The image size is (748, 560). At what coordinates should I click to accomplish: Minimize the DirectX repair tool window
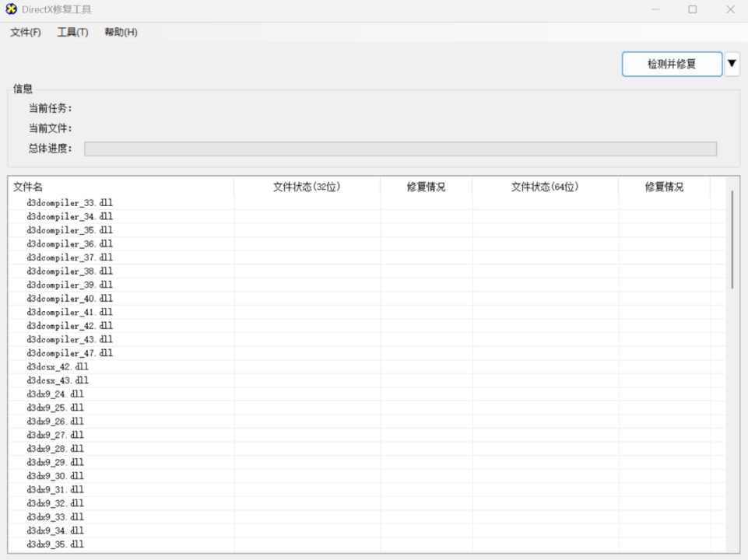[x=655, y=10]
